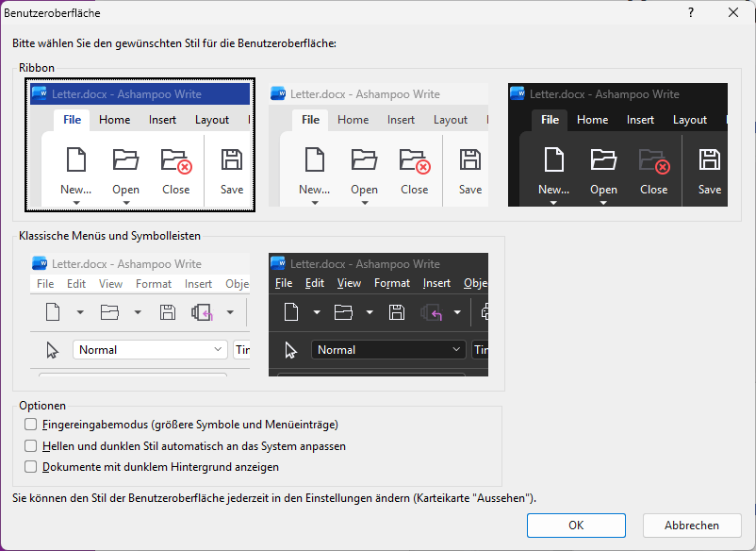
Task: Select the light classic menus style thumbnail
Action: point(140,314)
